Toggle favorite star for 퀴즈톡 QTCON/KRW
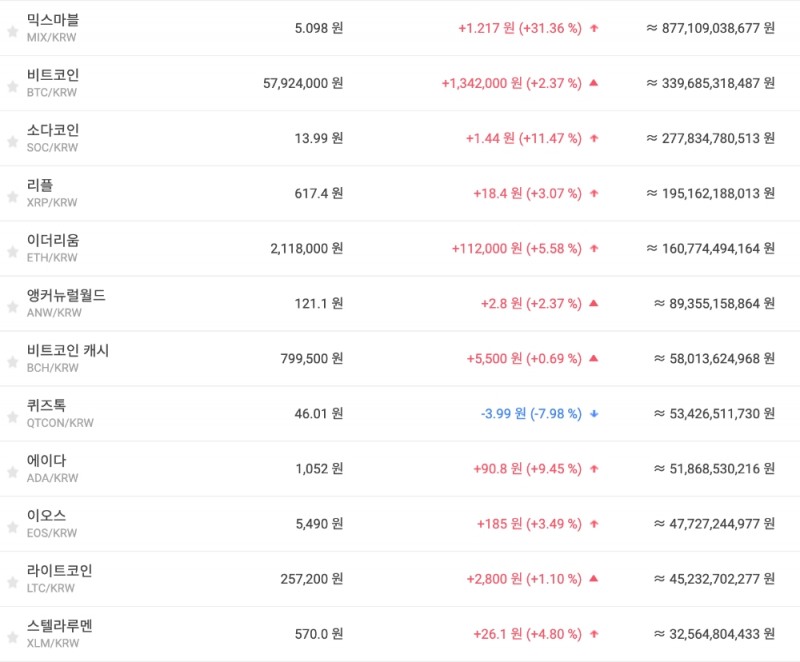Viewport: 800px width, 662px height. click(13, 417)
